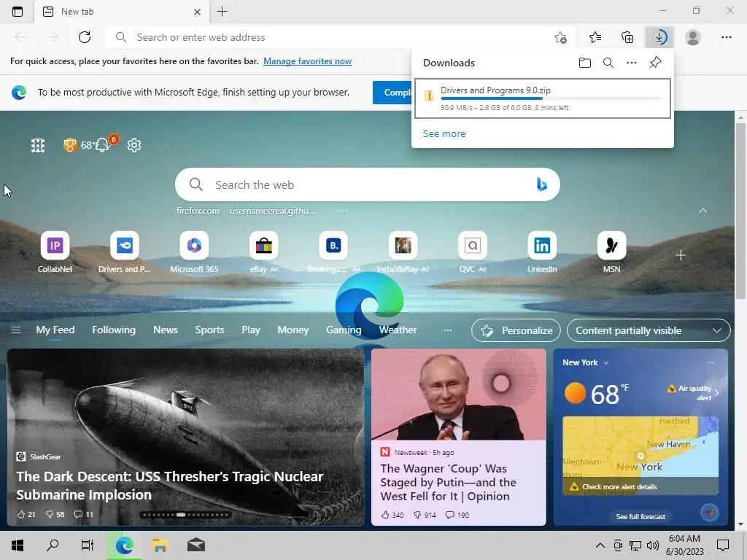Open LinkedIn quick link tile
The width and height of the screenshot is (747, 560).
click(x=542, y=252)
